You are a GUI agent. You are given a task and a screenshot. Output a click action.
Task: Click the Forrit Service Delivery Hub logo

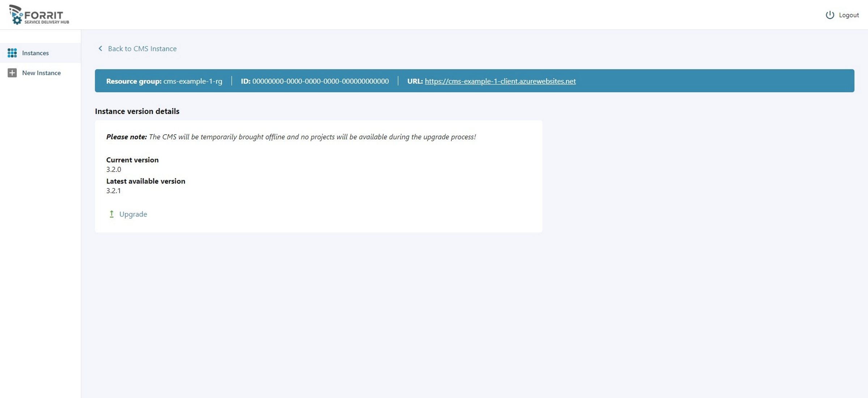pos(39,15)
